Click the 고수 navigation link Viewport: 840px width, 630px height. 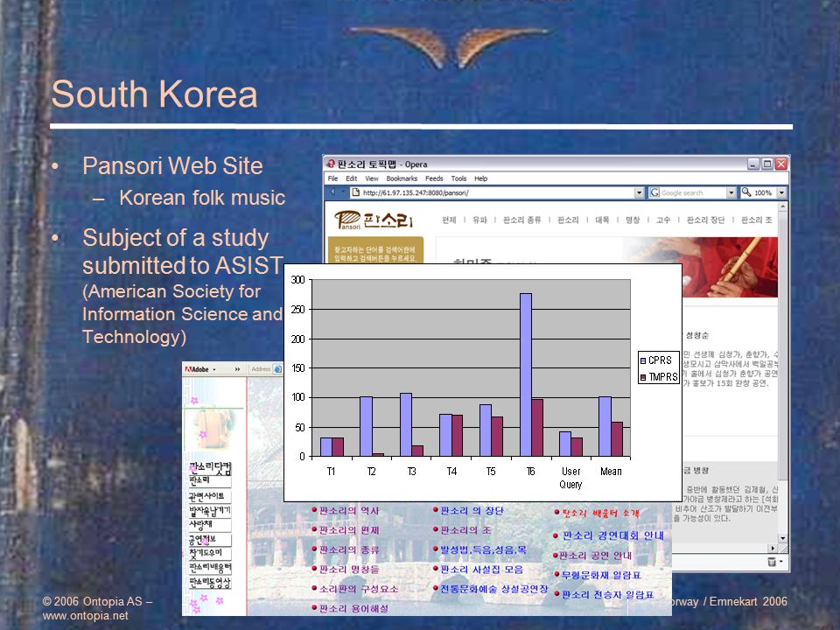663,220
